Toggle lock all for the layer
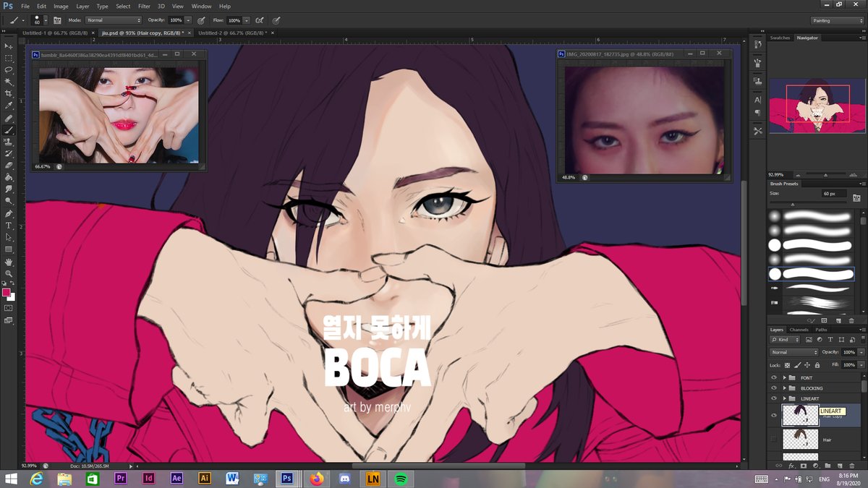Image resolution: width=868 pixels, height=488 pixels. click(817, 365)
